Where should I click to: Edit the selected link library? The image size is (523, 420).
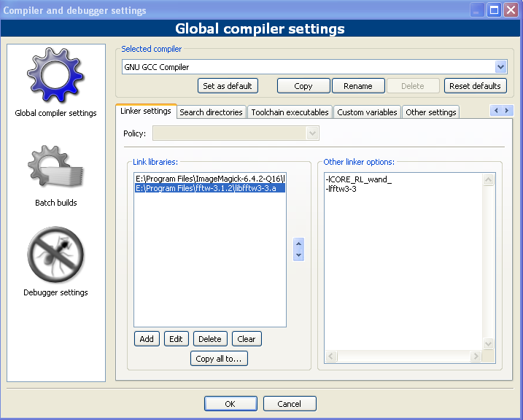176,339
